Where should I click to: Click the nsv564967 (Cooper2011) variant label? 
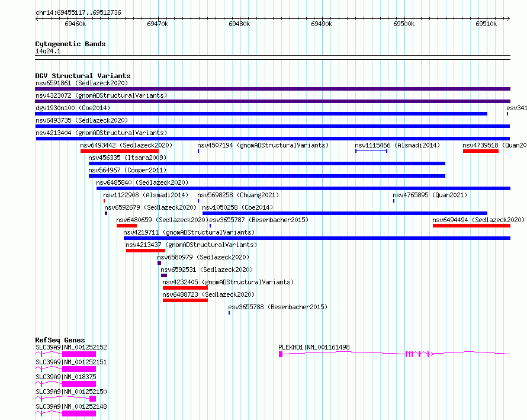[x=127, y=170]
